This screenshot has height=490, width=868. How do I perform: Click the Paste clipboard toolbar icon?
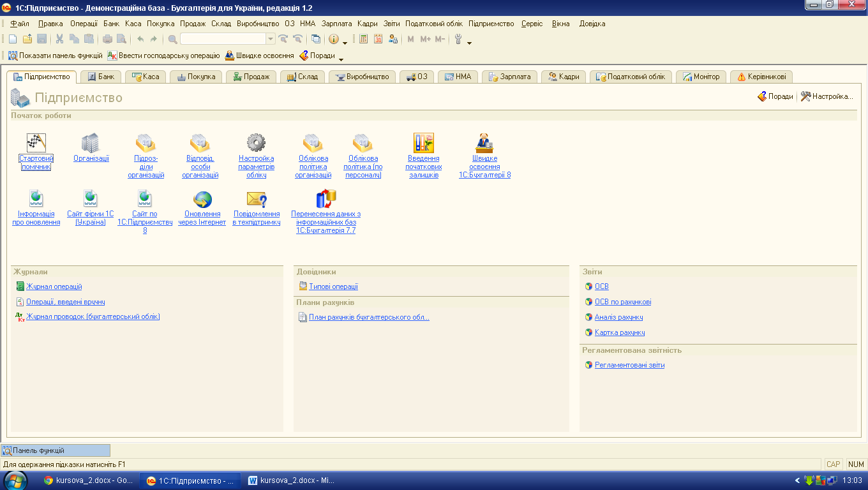89,39
